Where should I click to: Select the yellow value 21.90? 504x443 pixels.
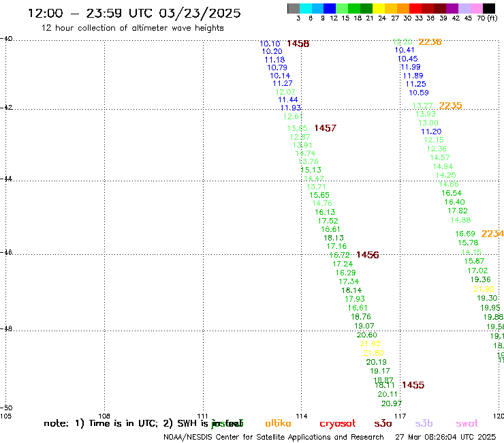pyautogui.click(x=484, y=289)
